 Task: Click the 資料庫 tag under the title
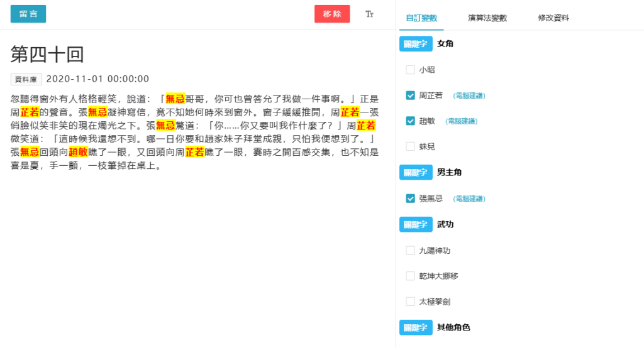(x=26, y=79)
